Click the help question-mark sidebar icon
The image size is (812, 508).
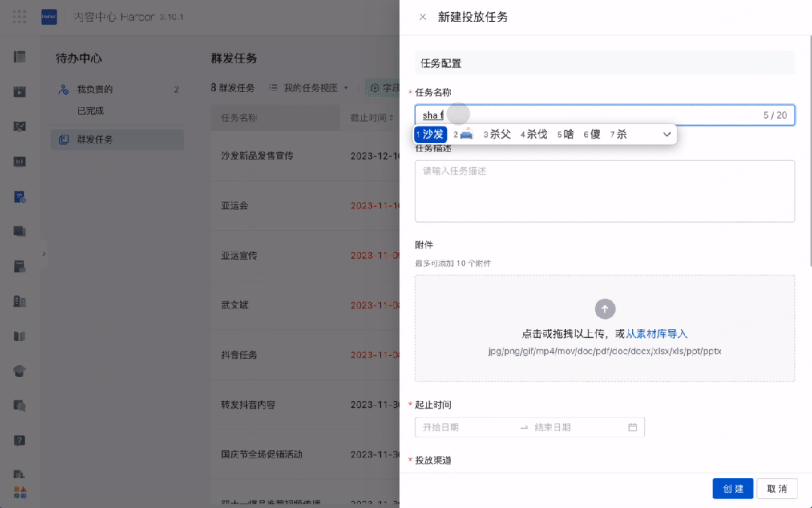[x=19, y=441]
